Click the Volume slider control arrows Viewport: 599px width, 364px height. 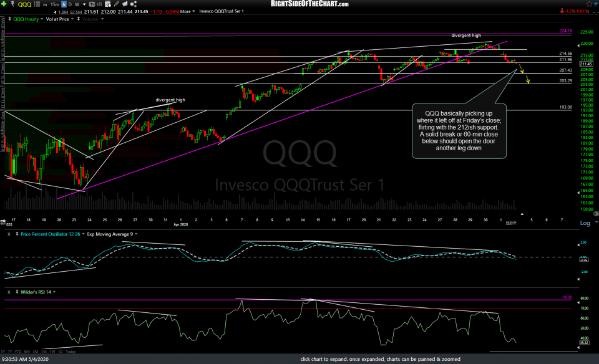(x=78, y=18)
